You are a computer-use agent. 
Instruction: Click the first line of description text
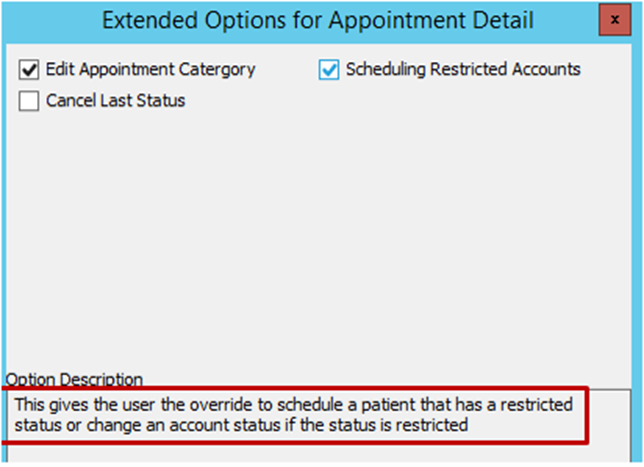[292, 405]
